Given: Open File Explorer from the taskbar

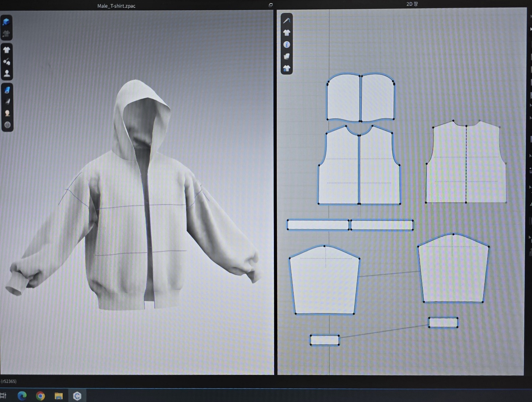Looking at the screenshot, I should pos(59,396).
